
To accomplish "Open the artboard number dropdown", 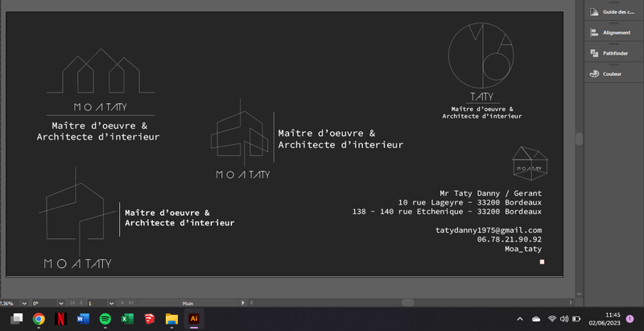I will [x=111, y=303].
